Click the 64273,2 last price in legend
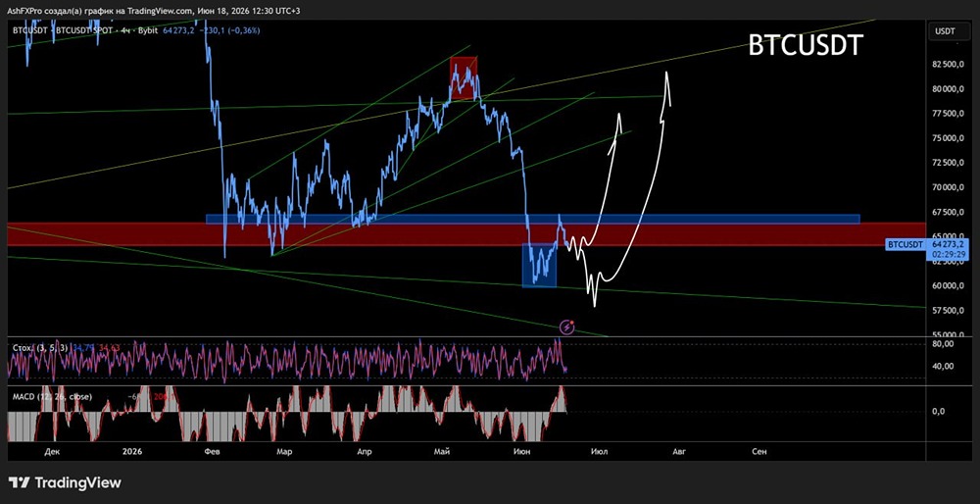Image resolution: width=980 pixels, height=504 pixels. click(x=176, y=30)
